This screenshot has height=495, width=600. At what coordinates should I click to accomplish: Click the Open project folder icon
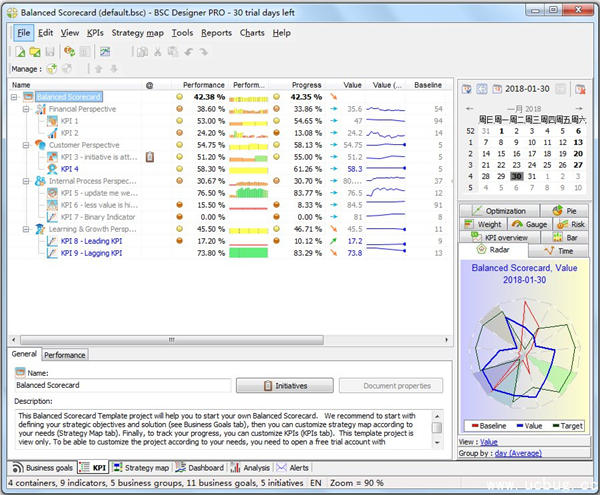click(x=34, y=51)
